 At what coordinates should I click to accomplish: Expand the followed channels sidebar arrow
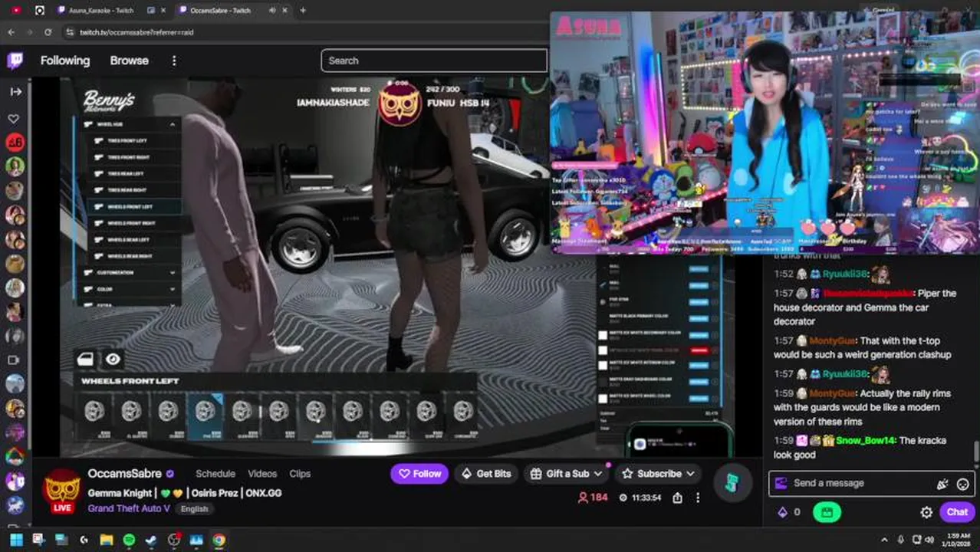tap(15, 91)
